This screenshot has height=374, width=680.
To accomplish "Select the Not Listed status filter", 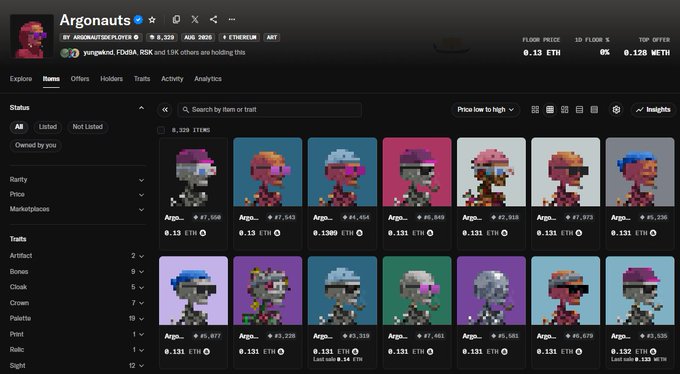I will coord(88,127).
